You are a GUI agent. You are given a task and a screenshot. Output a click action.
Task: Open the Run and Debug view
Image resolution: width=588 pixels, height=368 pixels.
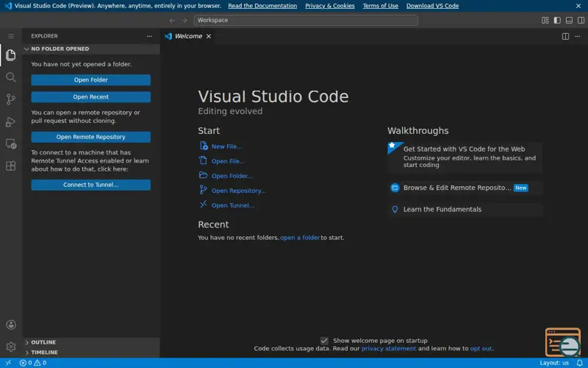[x=11, y=121]
